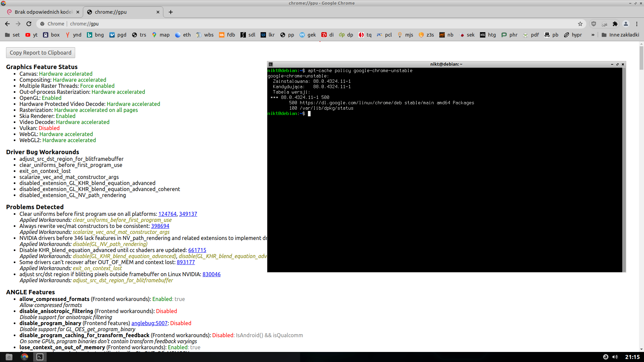This screenshot has width=644, height=362.
Task: Open the Chrome three-dot menu
Action: 637,24
